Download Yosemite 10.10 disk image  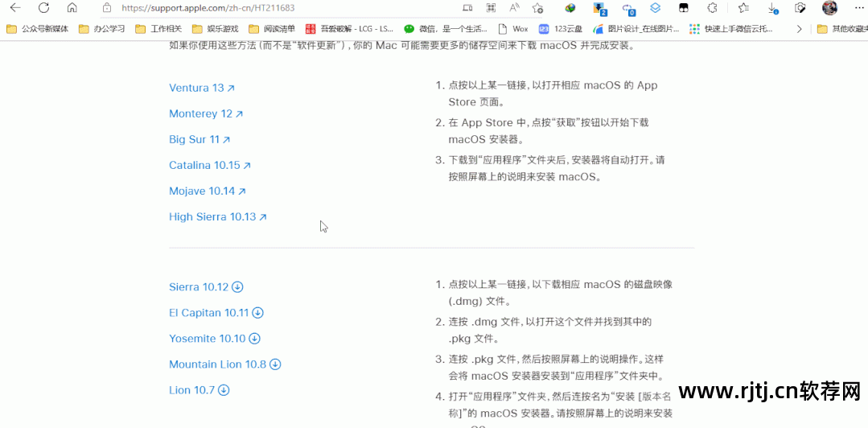coord(215,339)
